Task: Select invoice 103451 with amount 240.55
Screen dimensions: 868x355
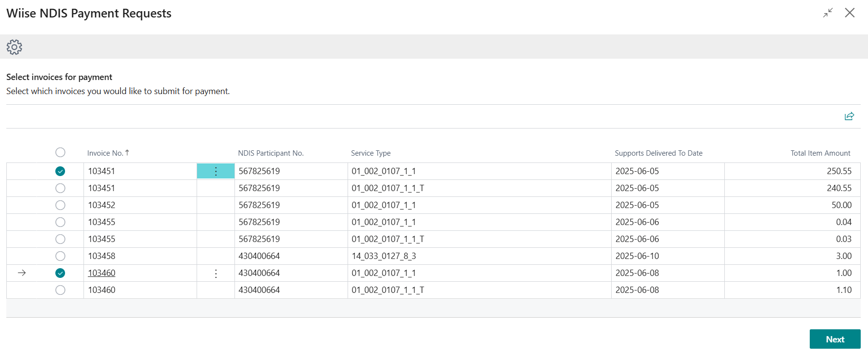Action: [60, 188]
